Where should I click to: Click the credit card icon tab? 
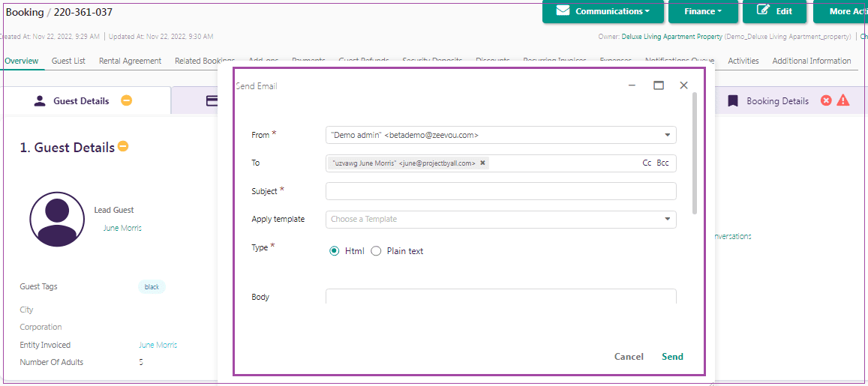point(212,101)
